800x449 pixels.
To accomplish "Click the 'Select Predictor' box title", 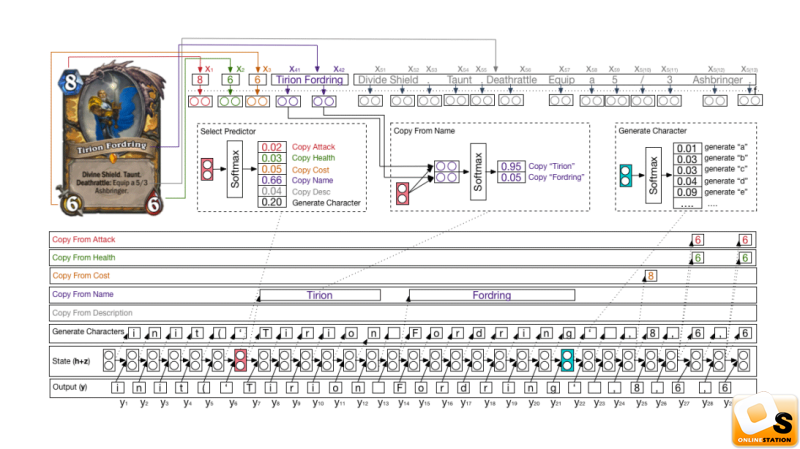I will tap(228, 131).
